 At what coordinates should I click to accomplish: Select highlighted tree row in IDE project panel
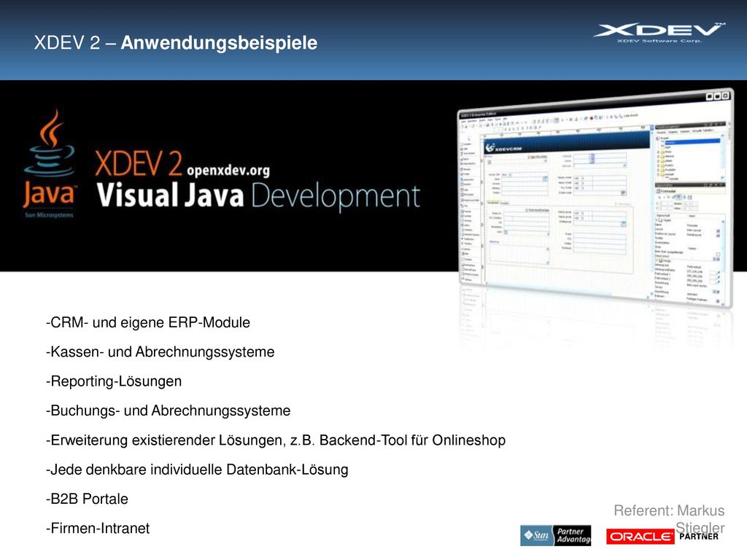coord(692,142)
